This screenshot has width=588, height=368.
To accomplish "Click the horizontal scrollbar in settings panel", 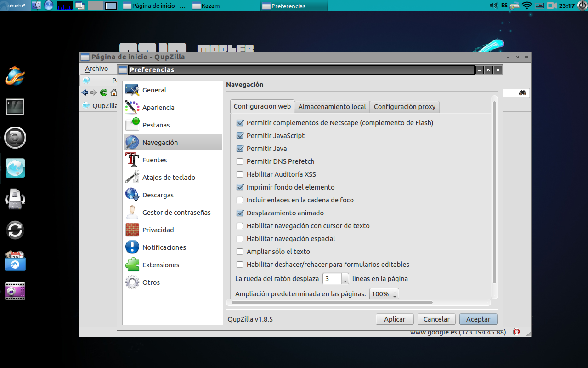I will 332,303.
